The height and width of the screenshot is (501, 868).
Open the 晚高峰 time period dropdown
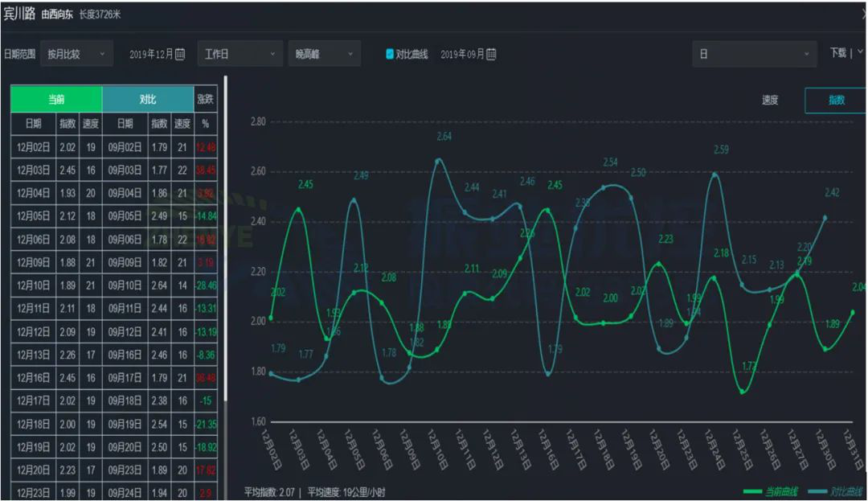[324, 54]
